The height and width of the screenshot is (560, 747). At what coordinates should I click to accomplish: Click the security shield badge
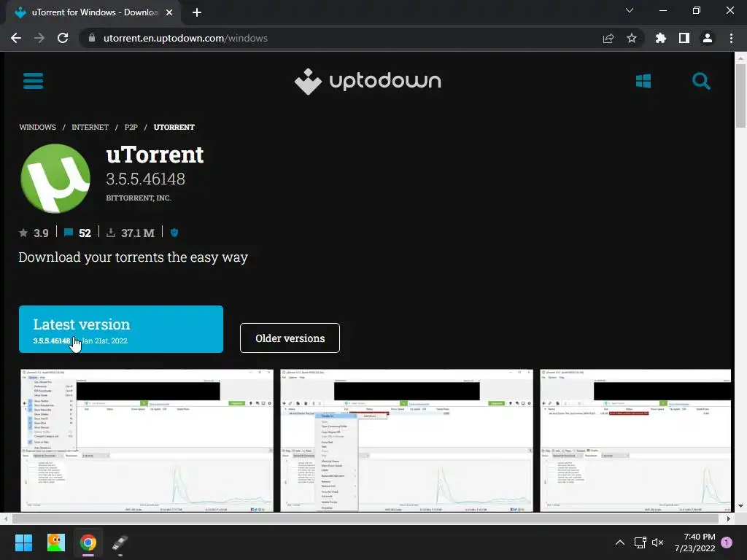coord(174,233)
